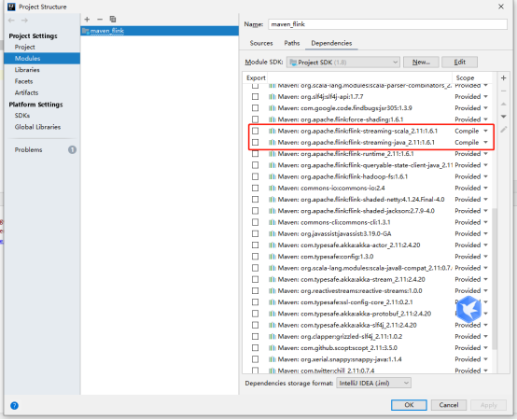
Task: Open SDKs under Platform Settings
Action: coord(22,116)
